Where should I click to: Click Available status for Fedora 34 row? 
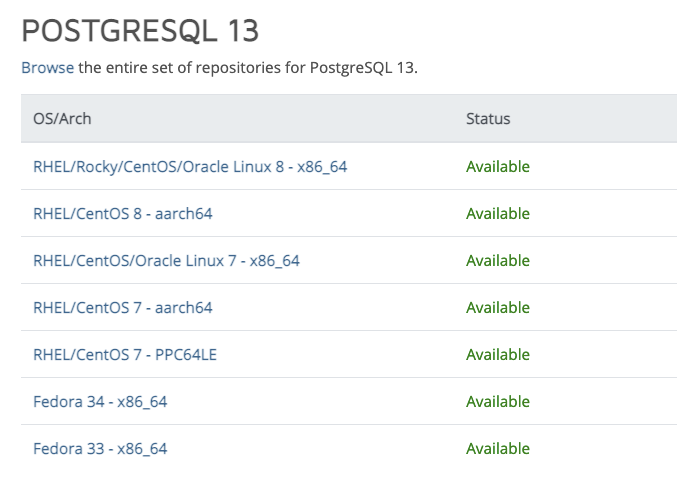498,402
